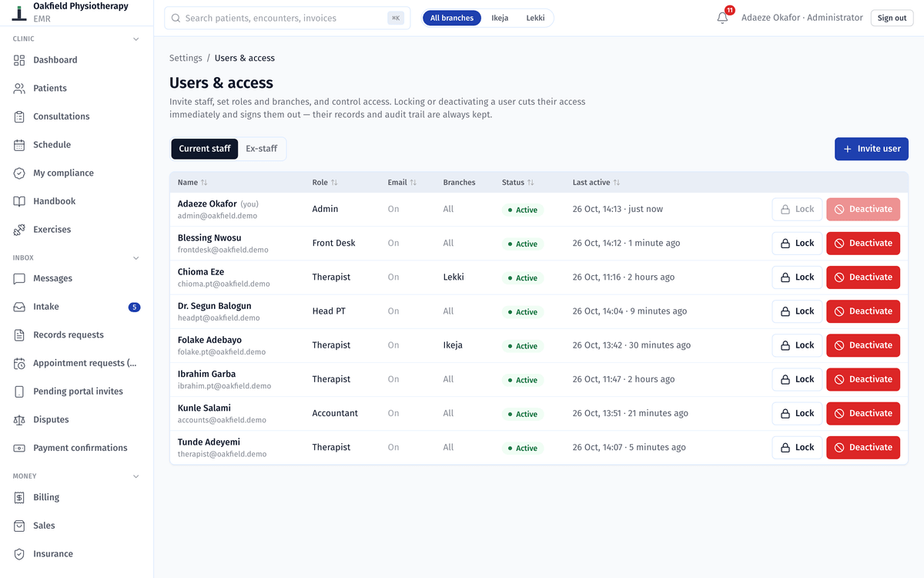Click the My compliance checkmark icon
The width and height of the screenshot is (924, 578).
click(19, 173)
